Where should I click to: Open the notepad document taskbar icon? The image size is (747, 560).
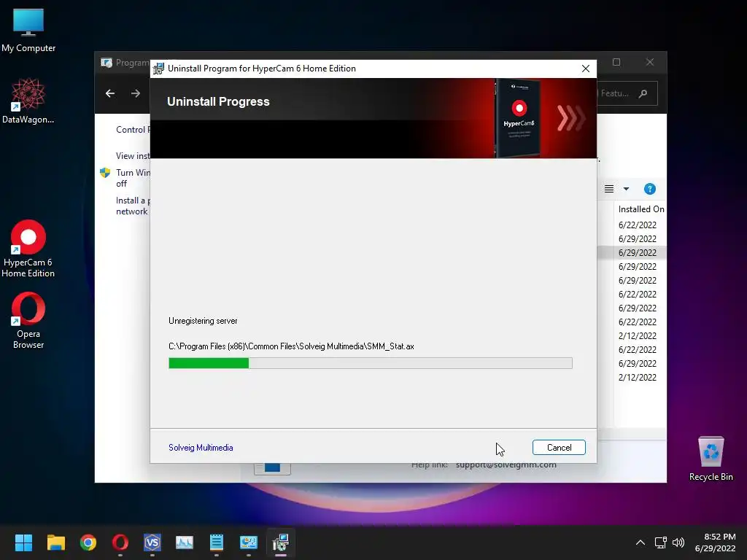coord(216,542)
